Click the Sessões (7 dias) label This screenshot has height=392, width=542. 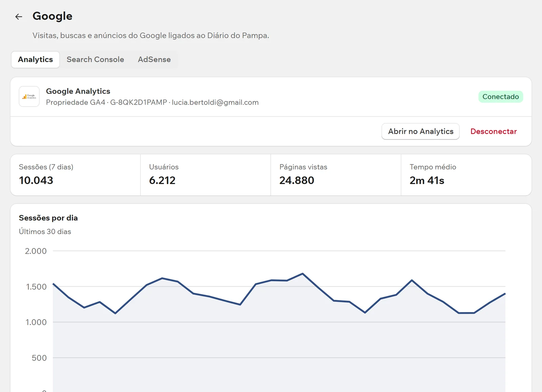(x=46, y=167)
